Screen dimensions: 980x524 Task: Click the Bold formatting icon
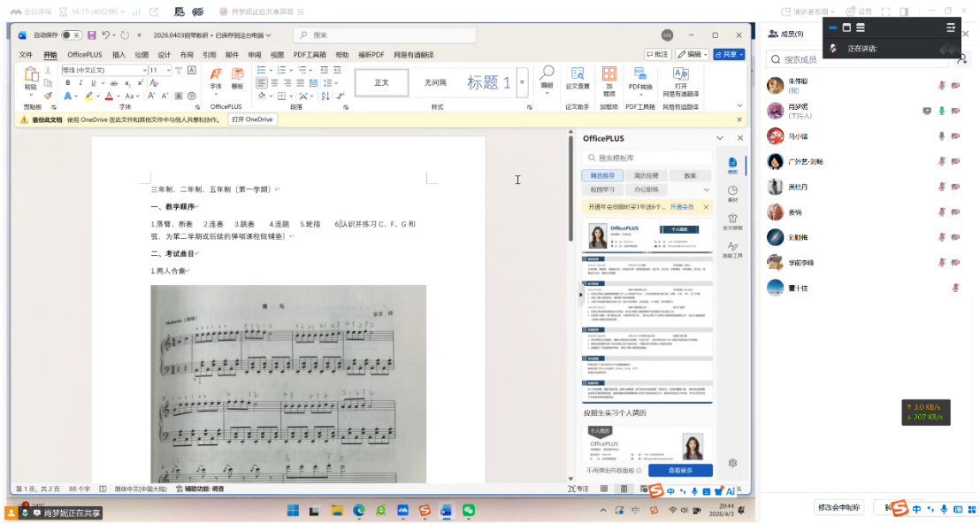[67, 82]
